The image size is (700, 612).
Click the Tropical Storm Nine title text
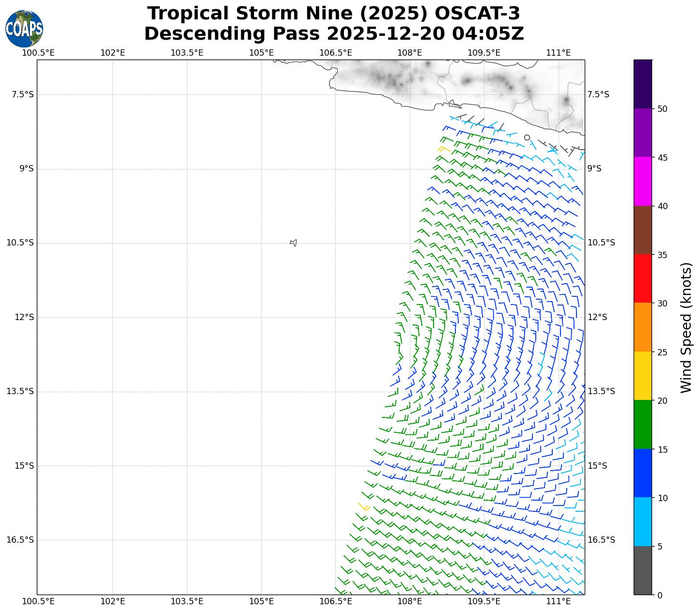tap(334, 14)
